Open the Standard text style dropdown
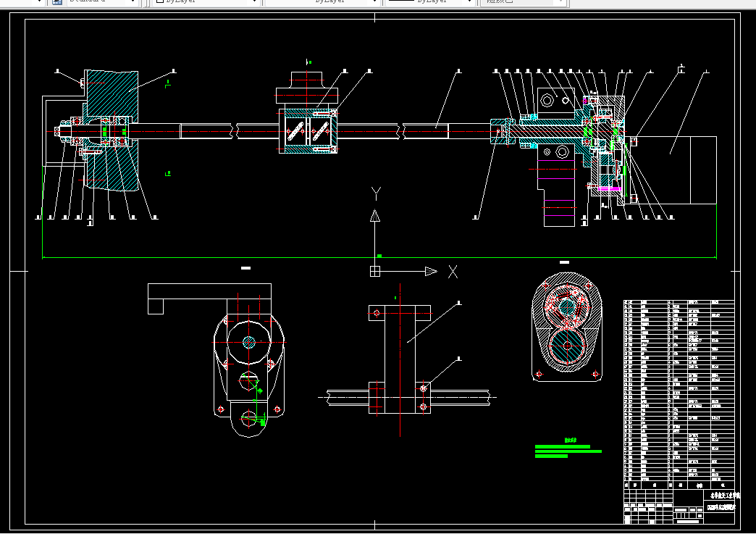756x534 pixels. (x=133, y=2)
